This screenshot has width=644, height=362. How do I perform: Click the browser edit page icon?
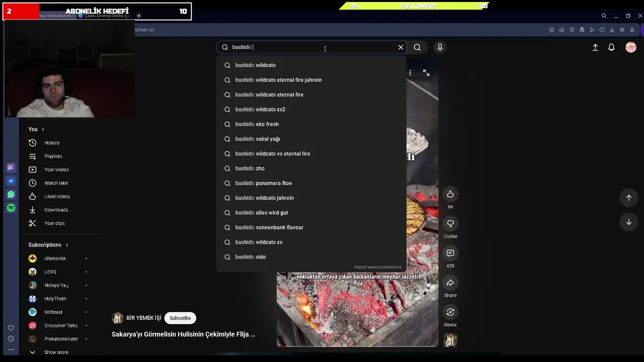click(x=551, y=30)
